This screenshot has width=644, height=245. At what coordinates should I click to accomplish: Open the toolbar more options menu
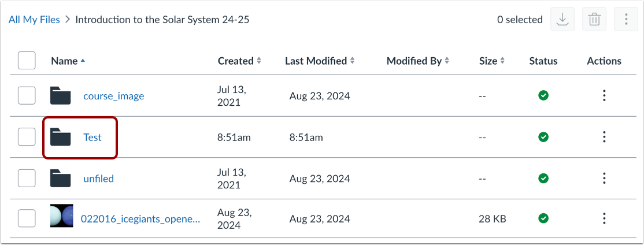[626, 20]
